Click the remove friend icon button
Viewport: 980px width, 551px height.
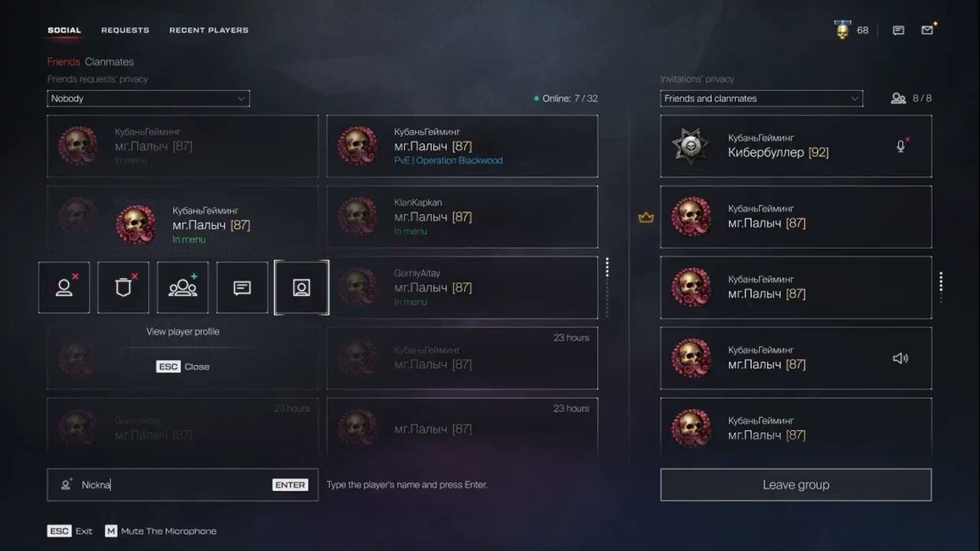[x=64, y=288]
